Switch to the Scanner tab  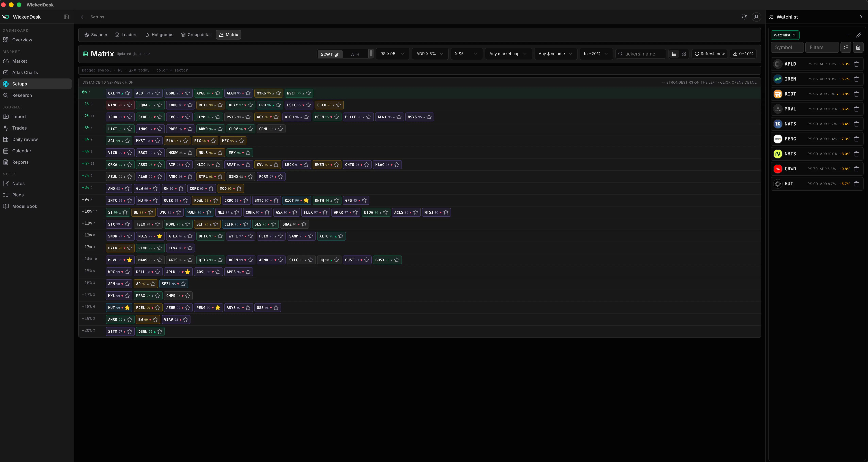click(x=96, y=35)
